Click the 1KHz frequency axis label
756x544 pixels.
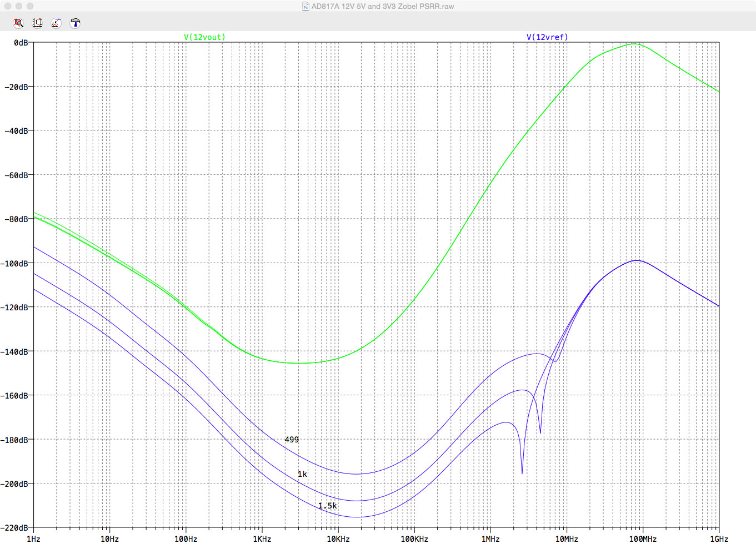262,539
